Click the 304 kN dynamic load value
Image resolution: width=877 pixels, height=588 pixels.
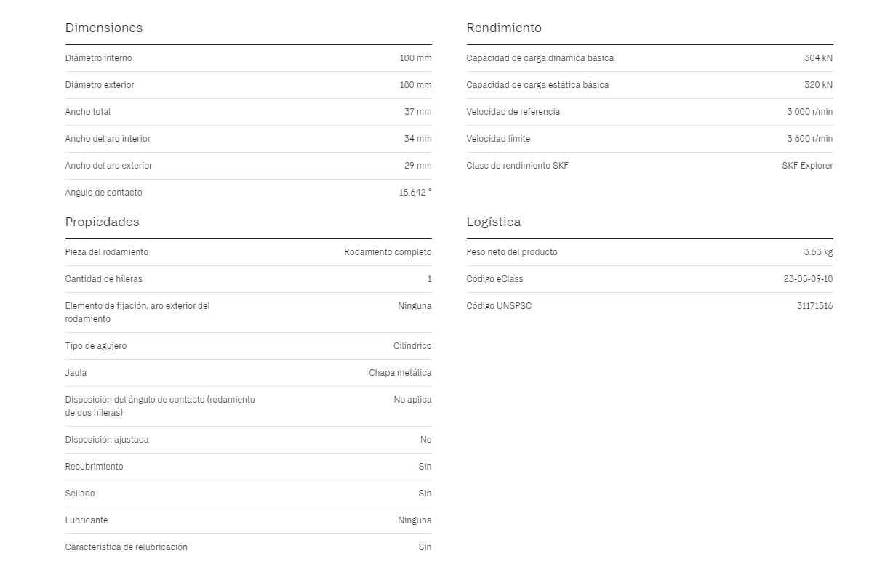(818, 58)
